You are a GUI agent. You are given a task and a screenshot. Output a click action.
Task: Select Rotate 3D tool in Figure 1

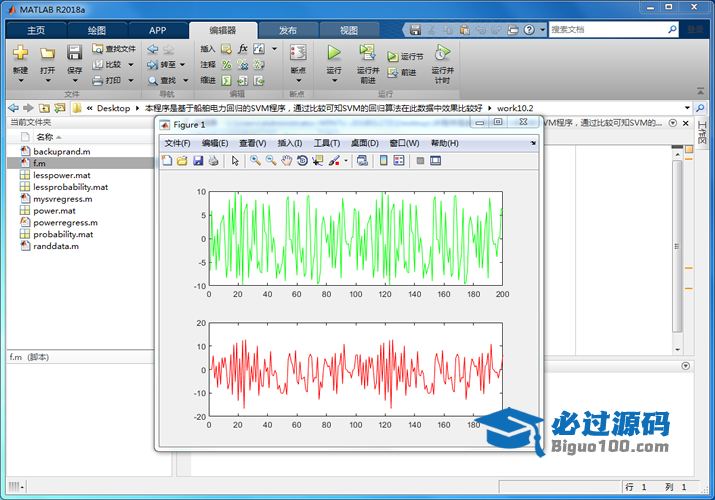302,160
